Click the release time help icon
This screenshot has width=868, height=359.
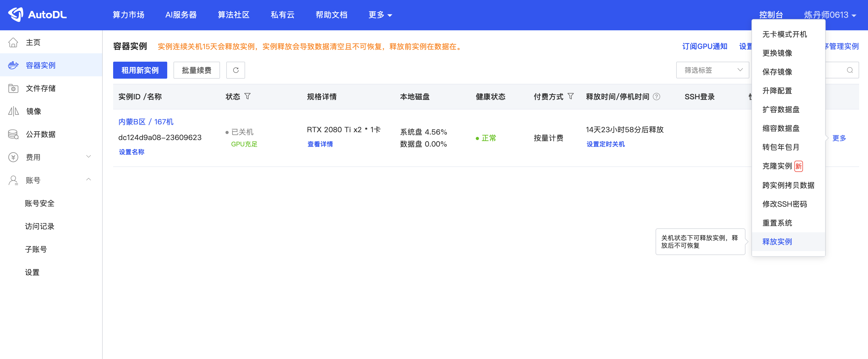pos(656,97)
